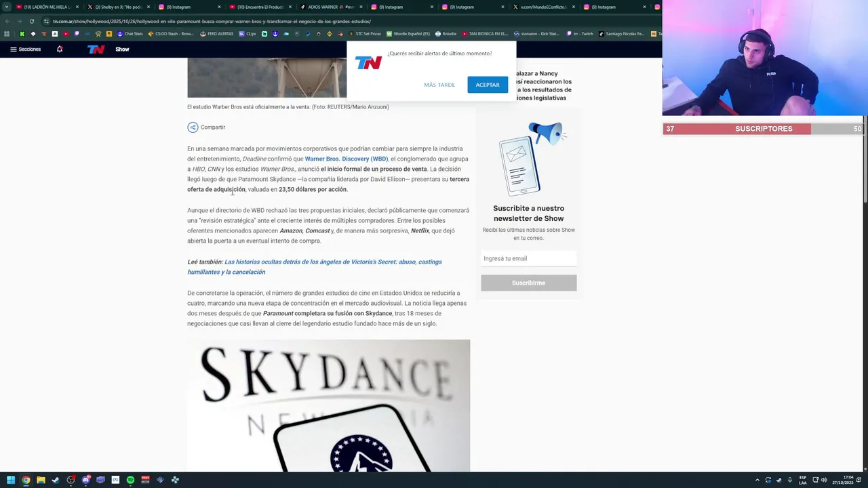The height and width of the screenshot is (488, 868).
Task: Open the FEED ALERTAS bookmark
Action: click(217, 34)
